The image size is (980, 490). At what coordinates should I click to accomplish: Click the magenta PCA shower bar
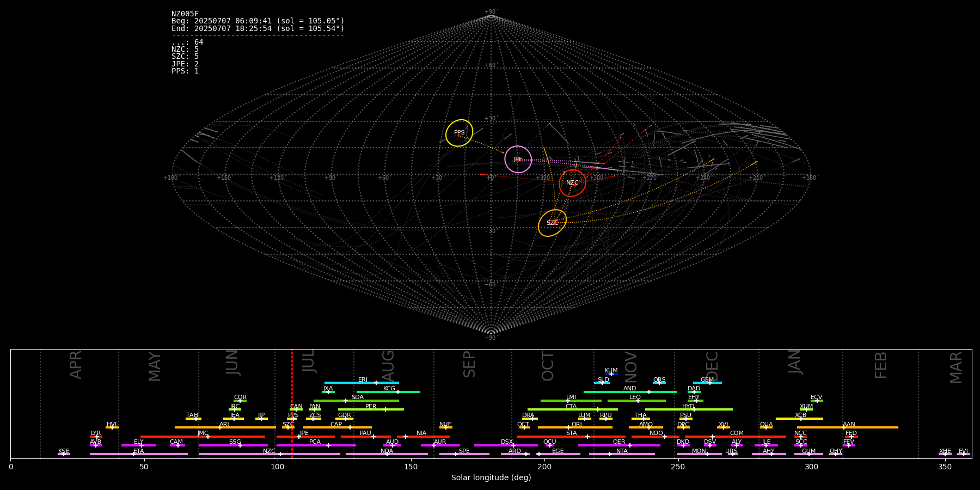316,445
